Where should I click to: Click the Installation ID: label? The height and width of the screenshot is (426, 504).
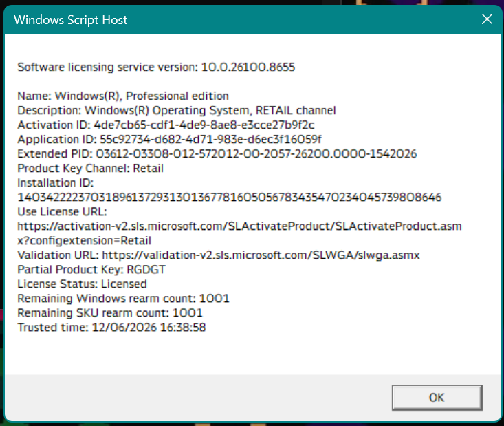[x=55, y=183]
